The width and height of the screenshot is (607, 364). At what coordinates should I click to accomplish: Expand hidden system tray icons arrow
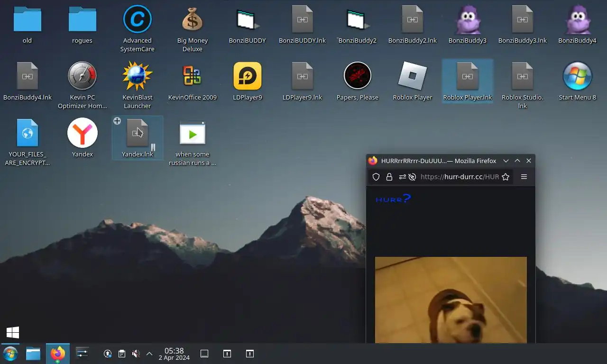(x=149, y=354)
